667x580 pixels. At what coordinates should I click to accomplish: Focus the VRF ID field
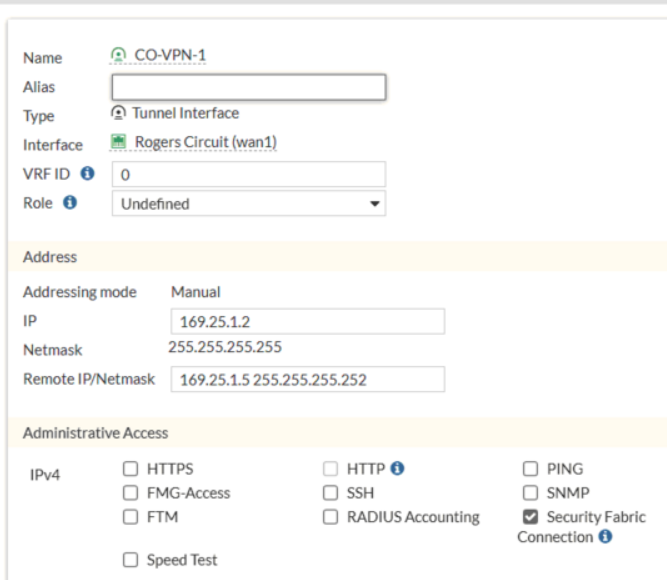tap(249, 174)
